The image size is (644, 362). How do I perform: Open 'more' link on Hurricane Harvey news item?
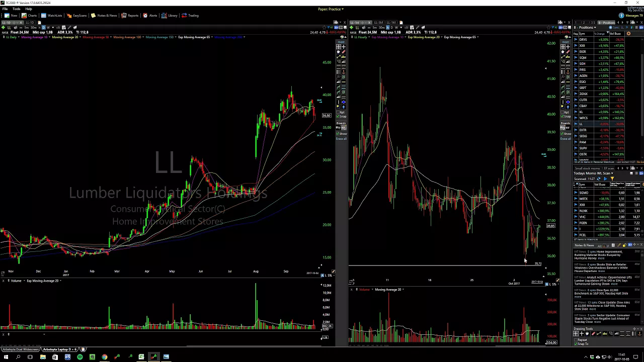coord(601,258)
